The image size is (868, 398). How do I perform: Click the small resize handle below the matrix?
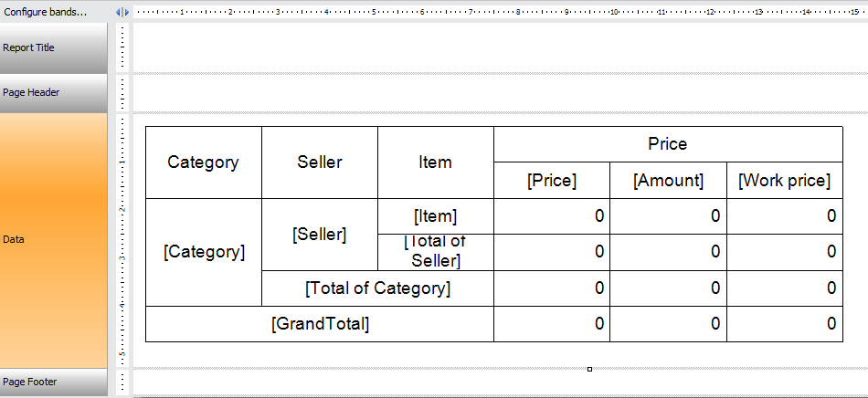pyautogui.click(x=589, y=369)
